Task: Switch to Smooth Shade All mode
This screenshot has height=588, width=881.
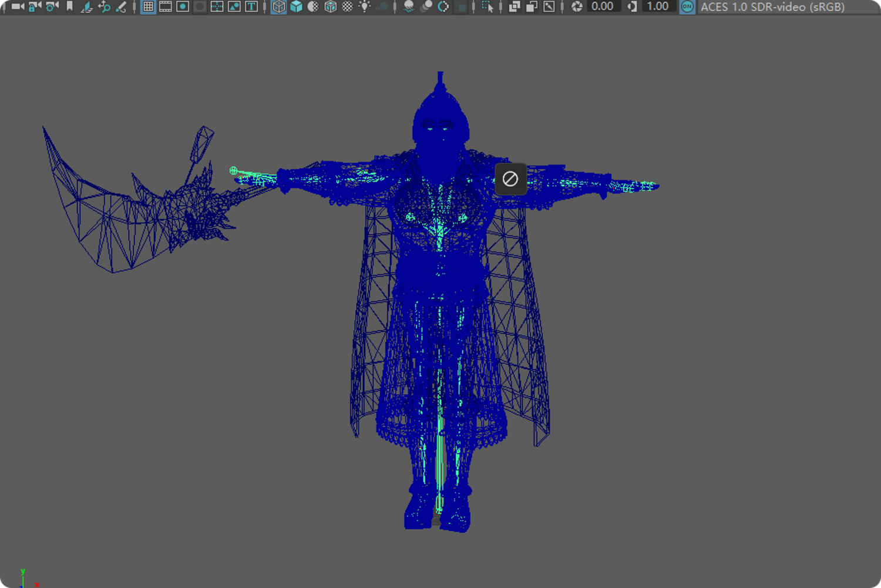Action: tap(296, 6)
